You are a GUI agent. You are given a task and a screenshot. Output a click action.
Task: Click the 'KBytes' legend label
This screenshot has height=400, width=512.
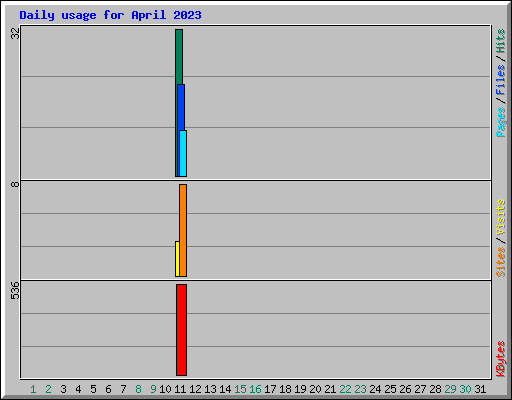(501, 359)
